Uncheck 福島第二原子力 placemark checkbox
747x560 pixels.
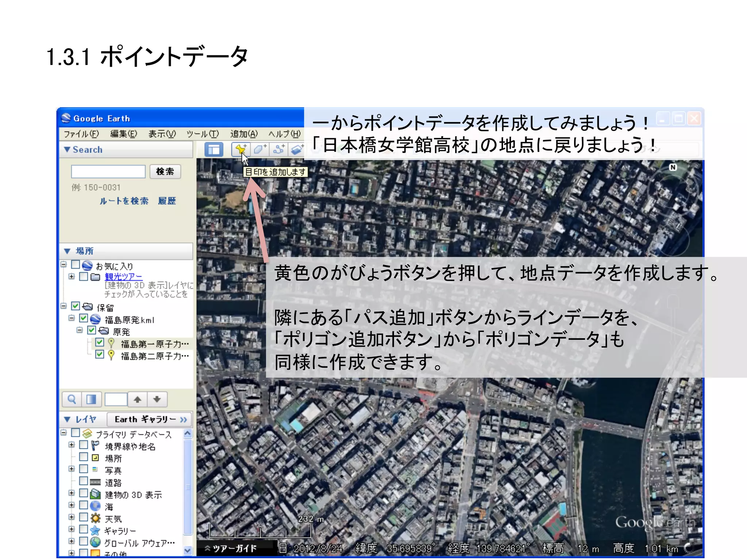point(100,354)
